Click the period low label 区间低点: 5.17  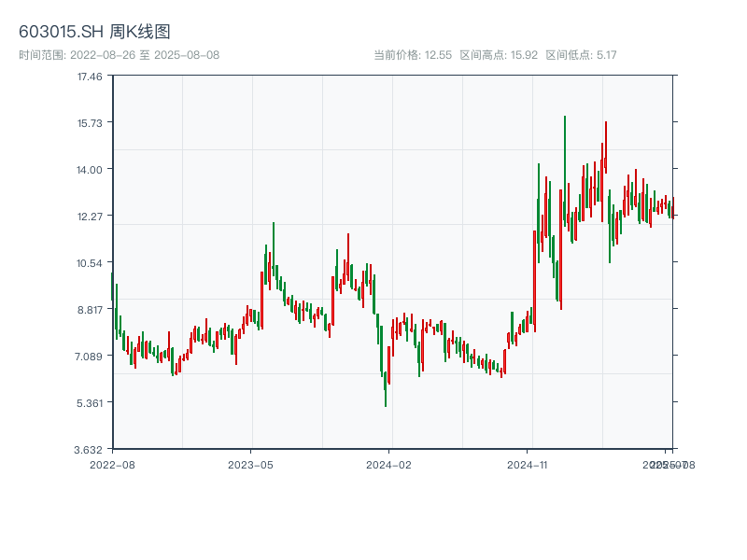(581, 55)
